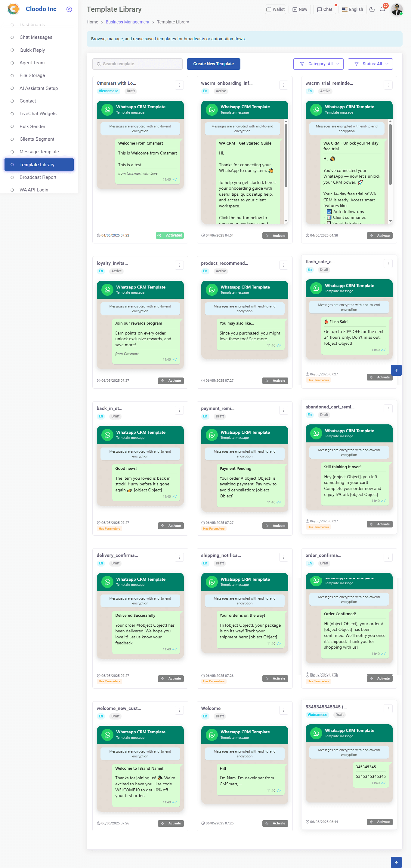Screen dimensions: 411x868
Task: Open options menu for Cmsmart with Lo... card
Action: pos(179,85)
